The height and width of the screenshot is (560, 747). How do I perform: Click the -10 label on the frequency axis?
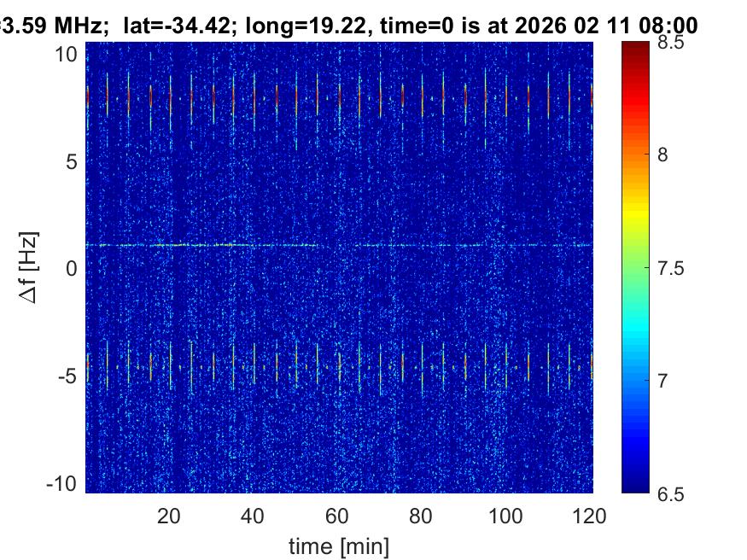pyautogui.click(x=64, y=482)
